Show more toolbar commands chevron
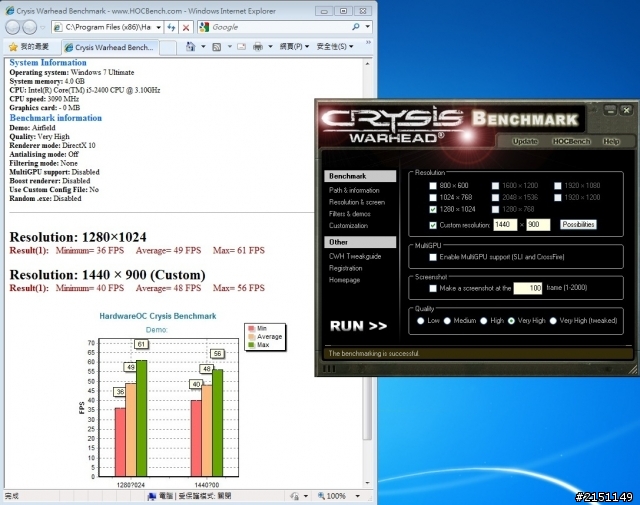The height and width of the screenshot is (505, 640). tap(368, 42)
